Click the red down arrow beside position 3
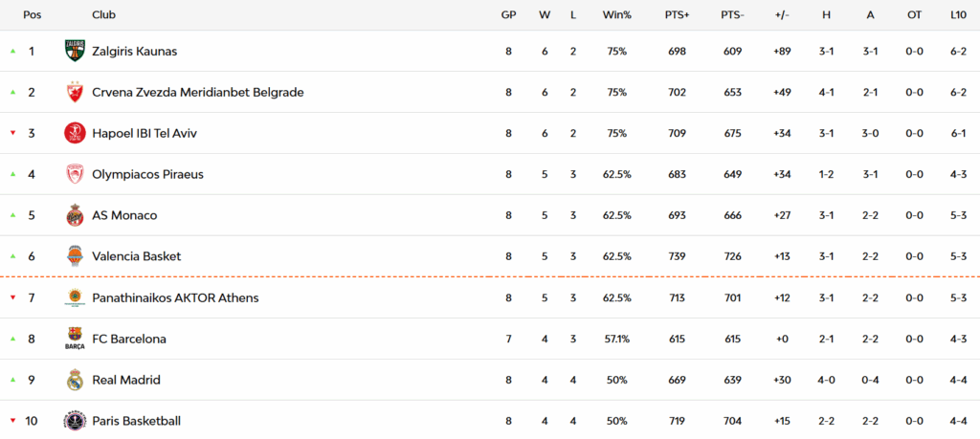 (12, 133)
